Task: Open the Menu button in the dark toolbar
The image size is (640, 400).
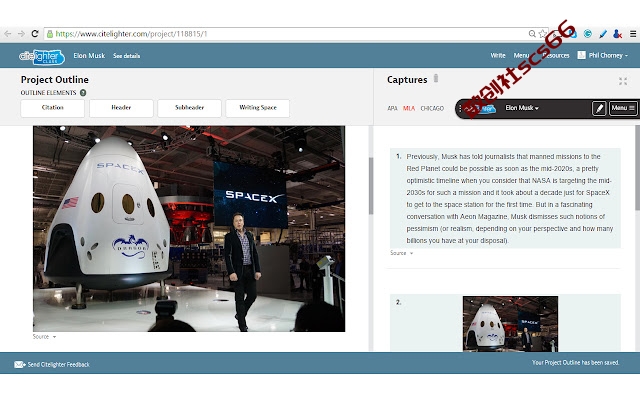Action: (x=623, y=108)
